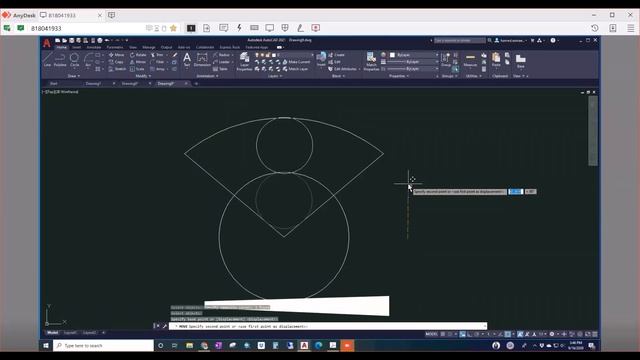Activate the Trim command

click(157, 55)
